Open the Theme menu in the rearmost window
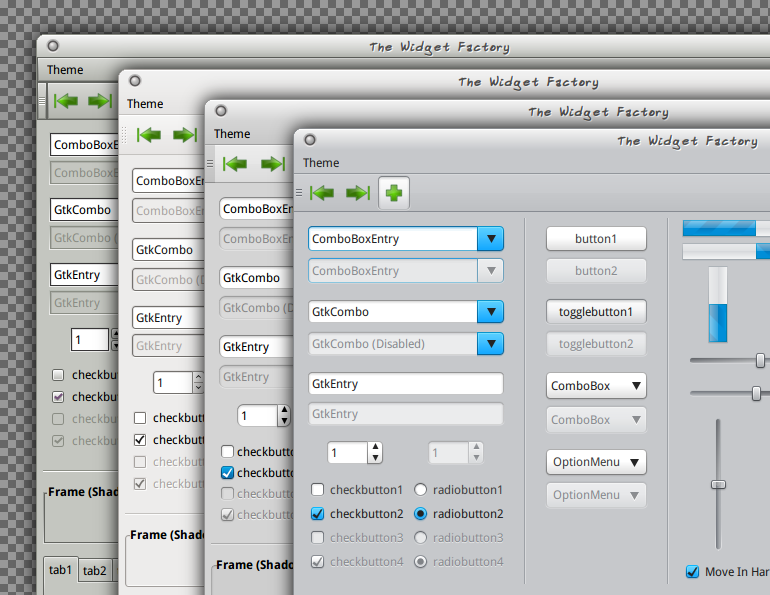 pyautogui.click(x=65, y=70)
